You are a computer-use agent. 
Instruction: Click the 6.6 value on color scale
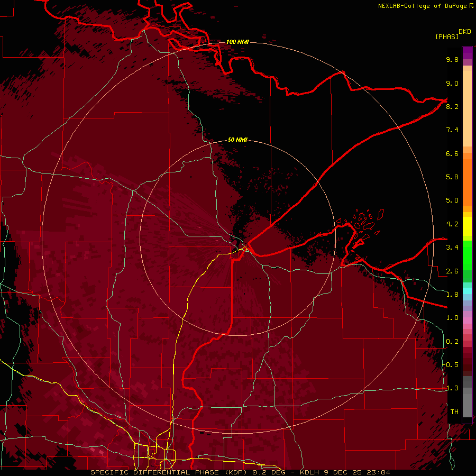452,153
